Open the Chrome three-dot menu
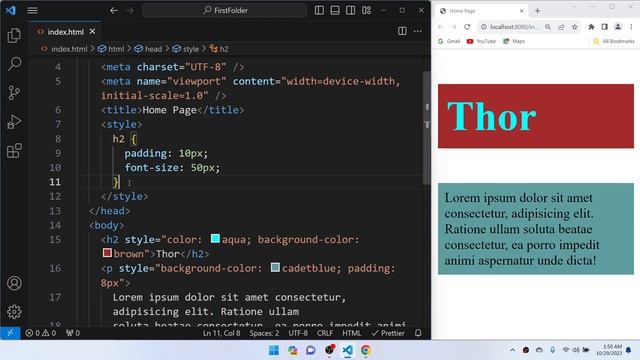This screenshot has height=360, width=640. click(631, 27)
